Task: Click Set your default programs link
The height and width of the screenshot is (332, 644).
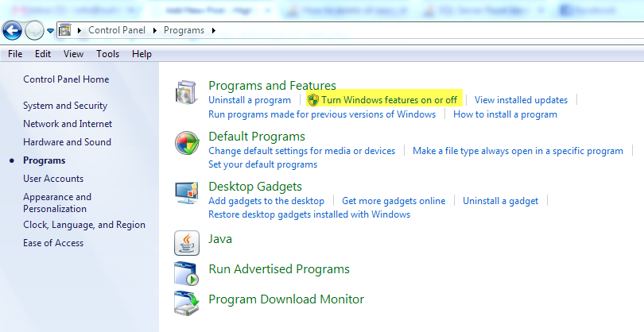Action: 263,164
